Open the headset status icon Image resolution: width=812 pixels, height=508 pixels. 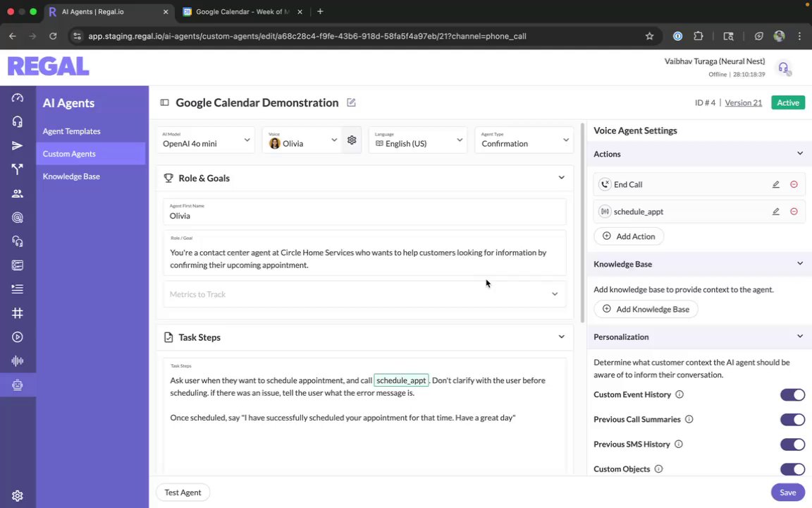pyautogui.click(x=783, y=68)
